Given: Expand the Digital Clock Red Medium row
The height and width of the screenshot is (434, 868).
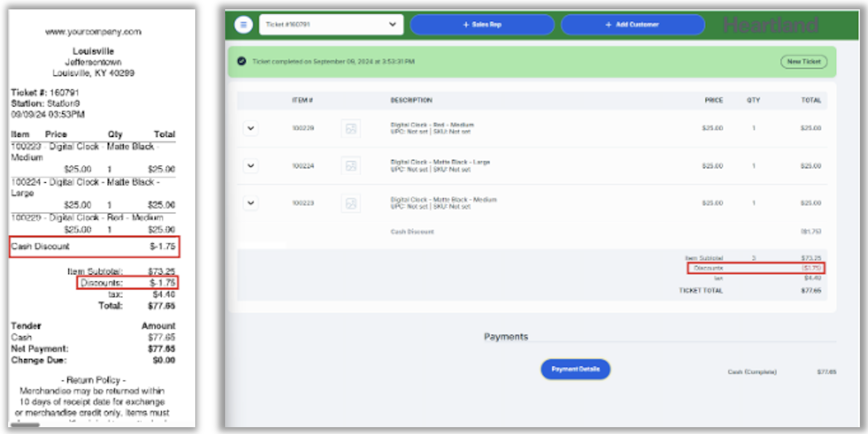Looking at the screenshot, I should [251, 128].
